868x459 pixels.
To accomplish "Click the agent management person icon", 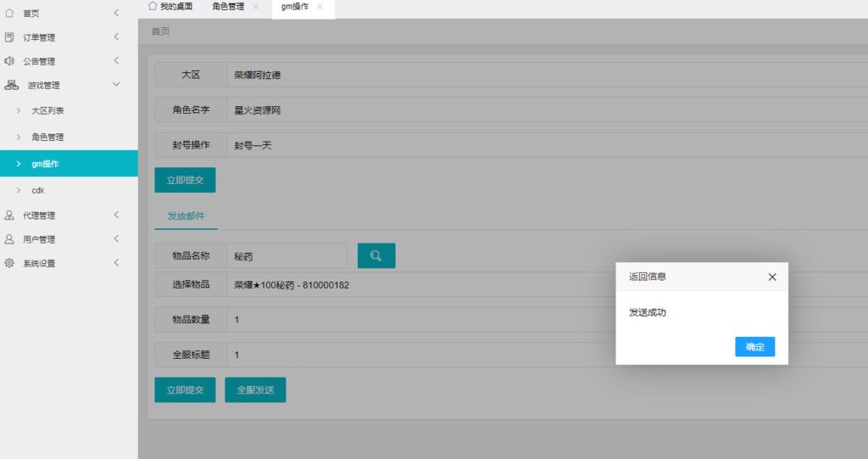I will point(9,216).
